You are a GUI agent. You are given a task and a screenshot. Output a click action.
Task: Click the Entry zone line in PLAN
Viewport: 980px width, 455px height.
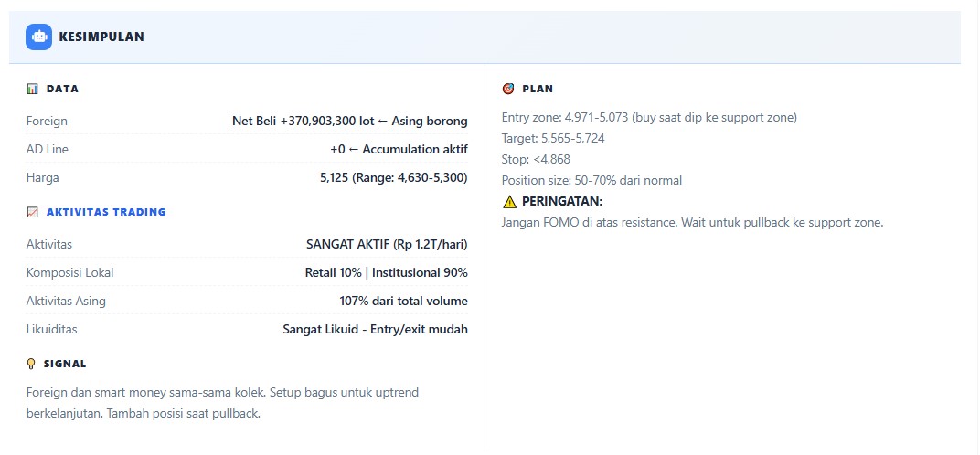[x=649, y=118]
